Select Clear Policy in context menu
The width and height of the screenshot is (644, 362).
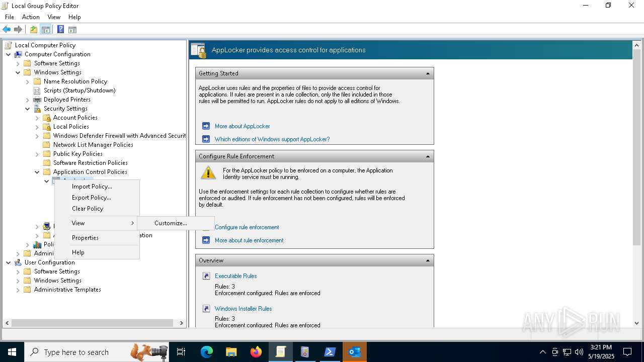97,209
